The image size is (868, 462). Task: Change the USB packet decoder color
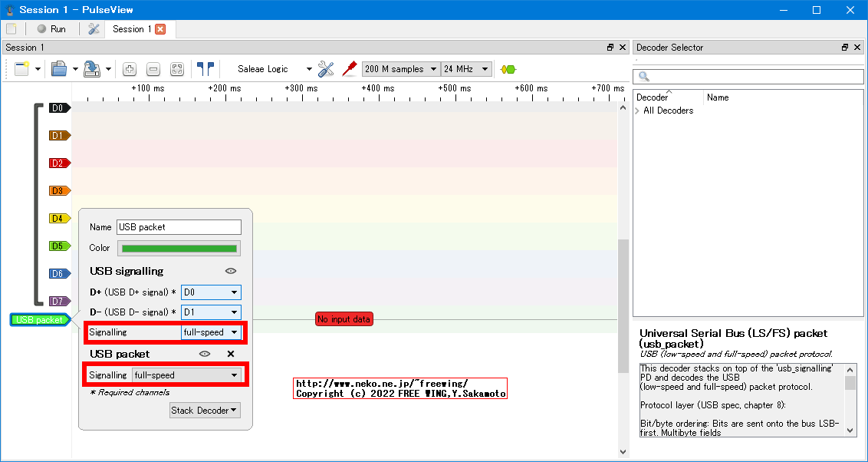pyautogui.click(x=179, y=246)
